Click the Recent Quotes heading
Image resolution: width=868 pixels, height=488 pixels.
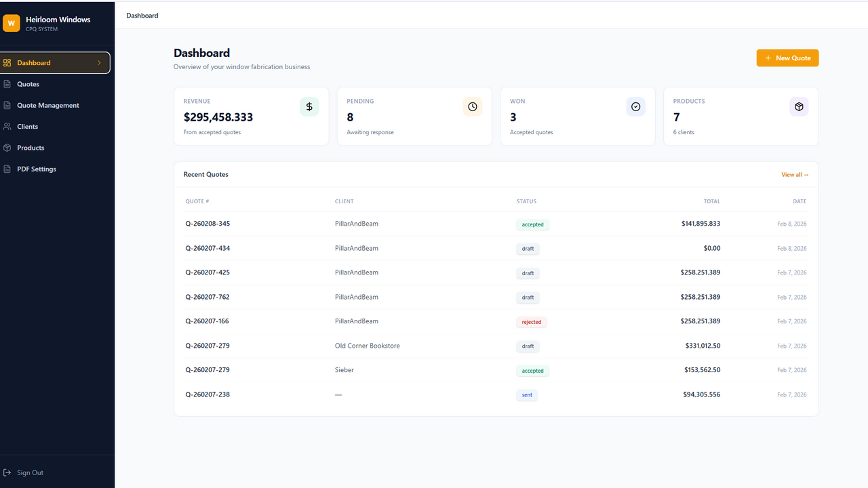coord(206,174)
